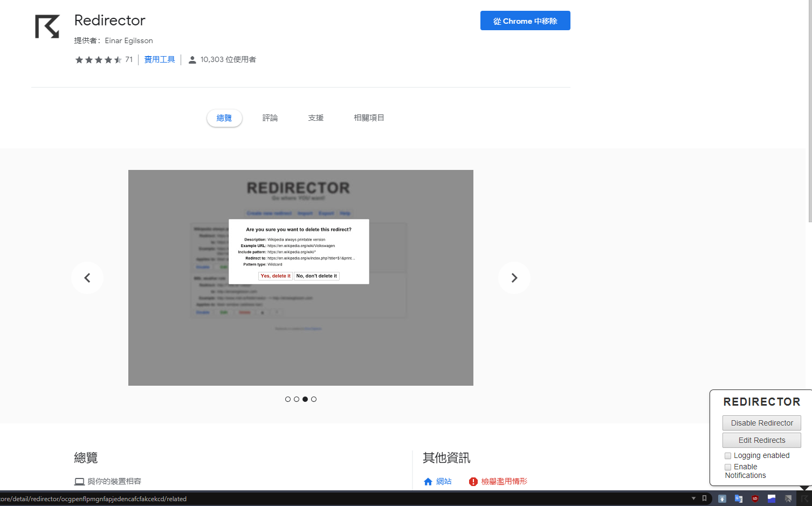
Task: Click the users count person icon
Action: (x=192, y=60)
